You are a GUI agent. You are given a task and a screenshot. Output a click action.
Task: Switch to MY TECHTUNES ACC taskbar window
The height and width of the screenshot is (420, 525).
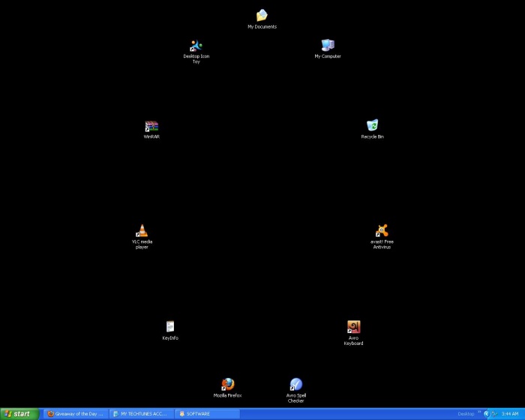point(142,414)
